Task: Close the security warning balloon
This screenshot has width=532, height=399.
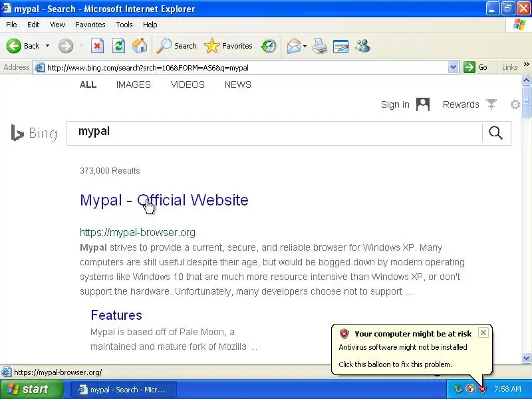Action: 483,332
